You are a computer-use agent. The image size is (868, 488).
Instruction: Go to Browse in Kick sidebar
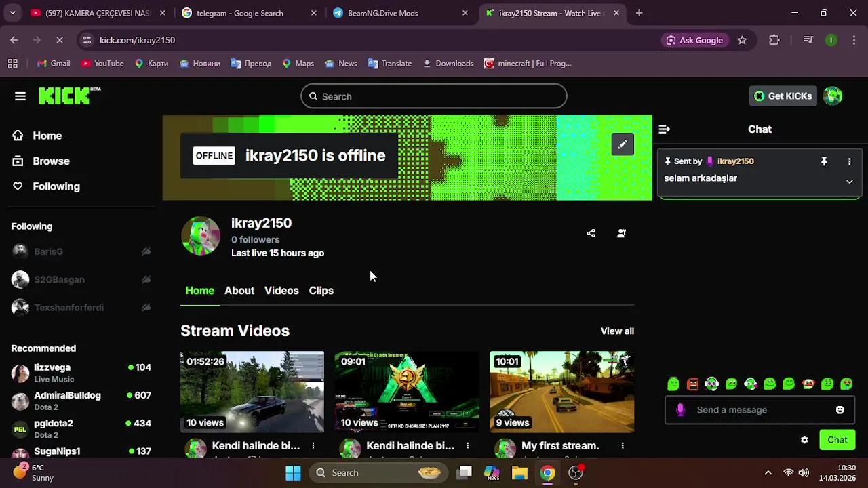(x=41, y=161)
